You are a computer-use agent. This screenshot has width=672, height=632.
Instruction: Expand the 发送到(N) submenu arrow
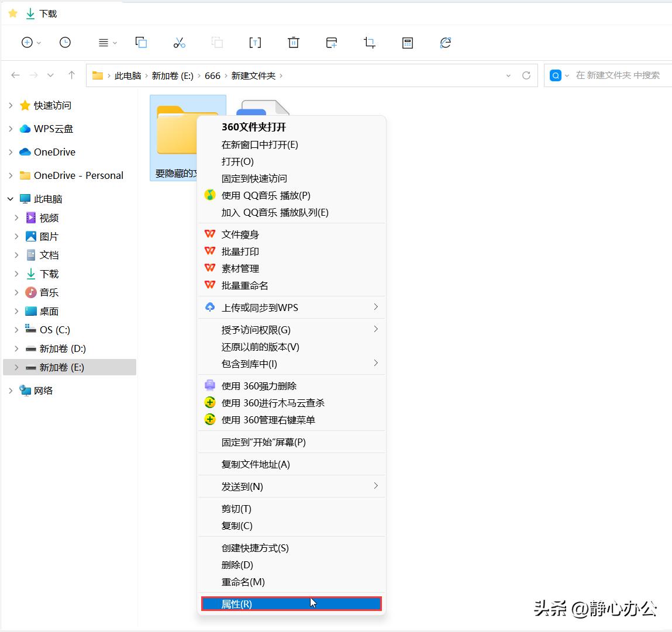376,486
